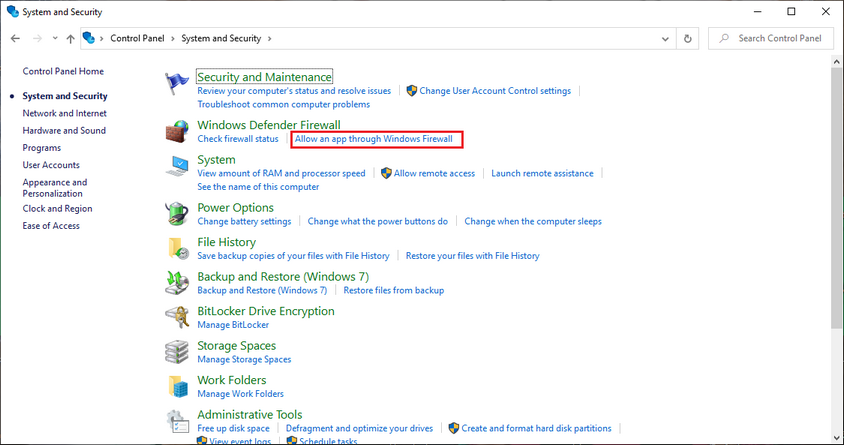The image size is (844, 445).
Task: Click the System computer monitor icon
Action: coord(178,166)
